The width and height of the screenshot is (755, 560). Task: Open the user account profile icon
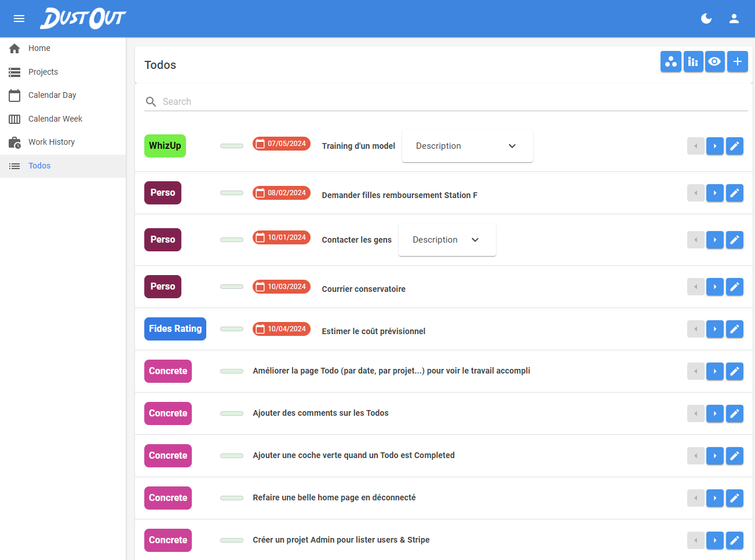pyautogui.click(x=734, y=19)
